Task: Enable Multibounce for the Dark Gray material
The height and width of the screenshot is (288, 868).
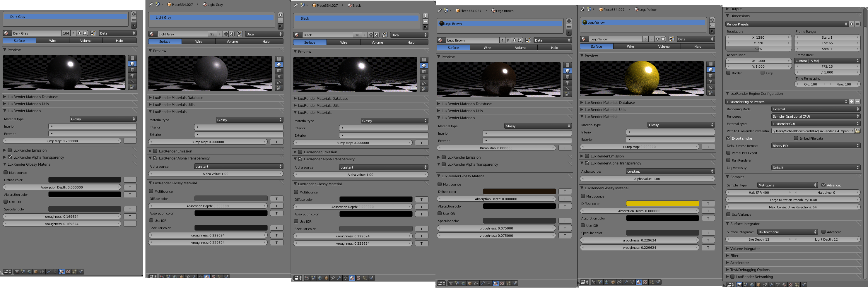Action: pyautogui.click(x=6, y=172)
